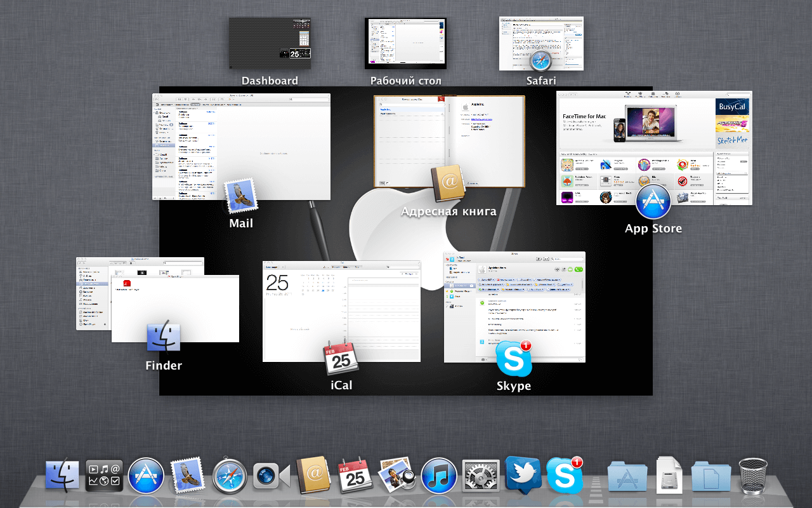The image size is (812, 508).
Task: Click the Mail stamp icon in the Dock
Action: pyautogui.click(x=188, y=475)
